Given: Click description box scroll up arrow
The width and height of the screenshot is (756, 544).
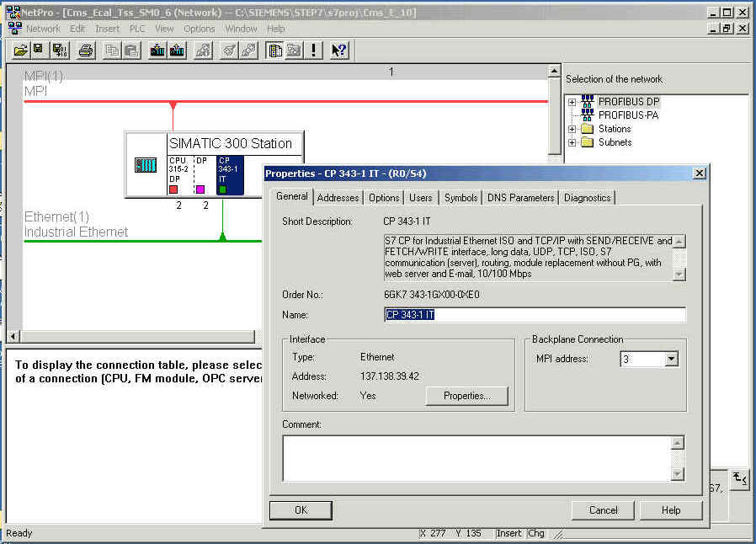Looking at the screenshot, I should click(679, 241).
